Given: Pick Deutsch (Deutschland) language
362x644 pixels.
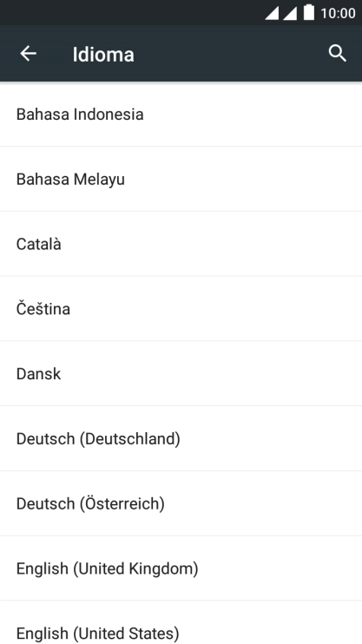Looking at the screenshot, I should coord(181,438).
